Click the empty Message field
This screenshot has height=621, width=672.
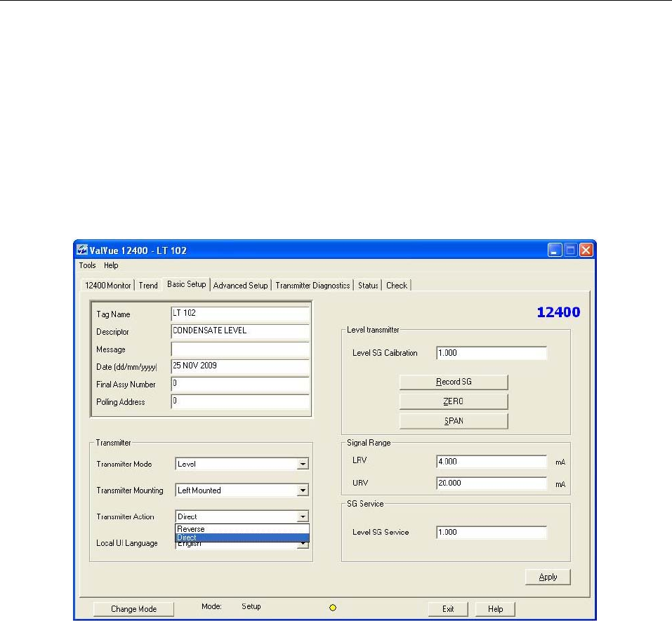tap(240, 349)
